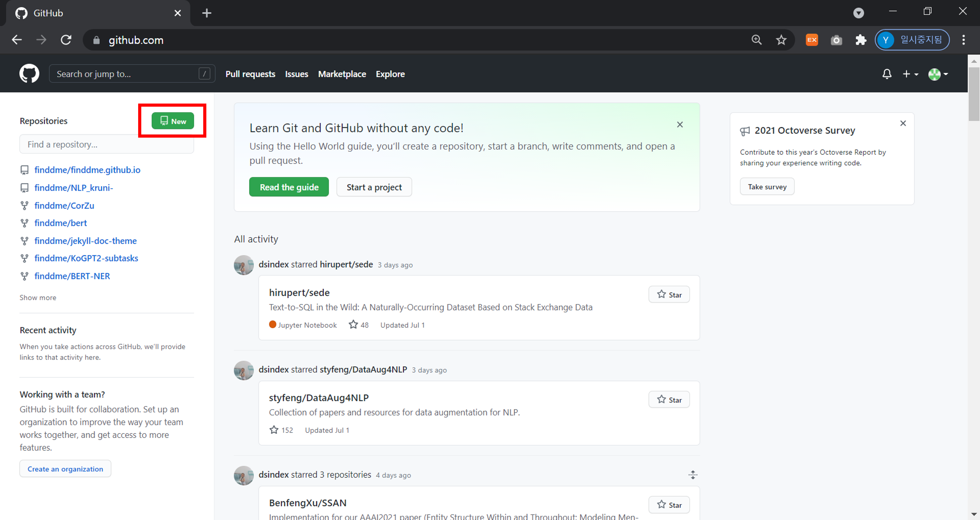The width and height of the screenshot is (980, 520).
Task: Dismiss the 2021 Octoverse Survey card
Action: [903, 123]
